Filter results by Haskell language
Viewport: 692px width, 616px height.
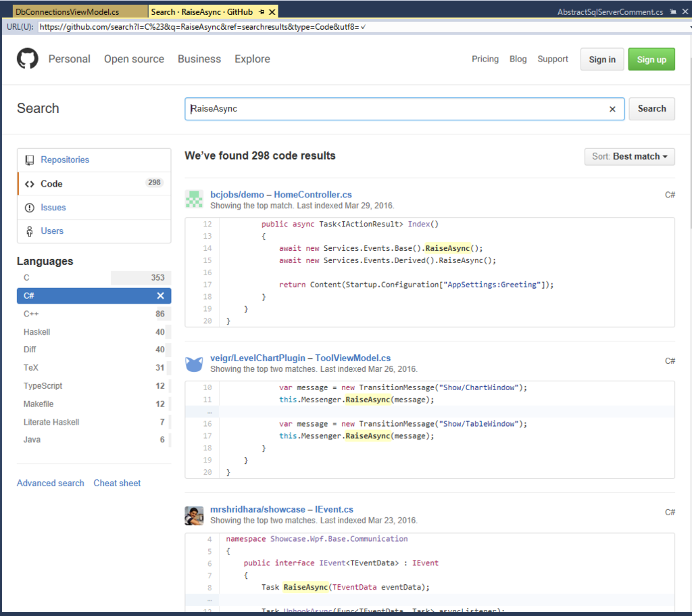[x=94, y=332]
